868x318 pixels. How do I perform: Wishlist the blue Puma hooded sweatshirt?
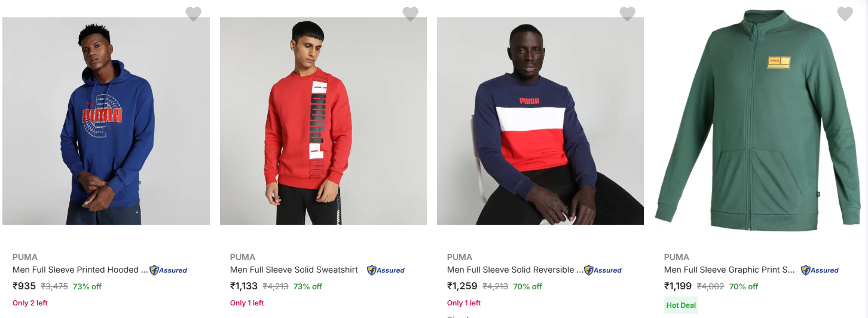[193, 14]
